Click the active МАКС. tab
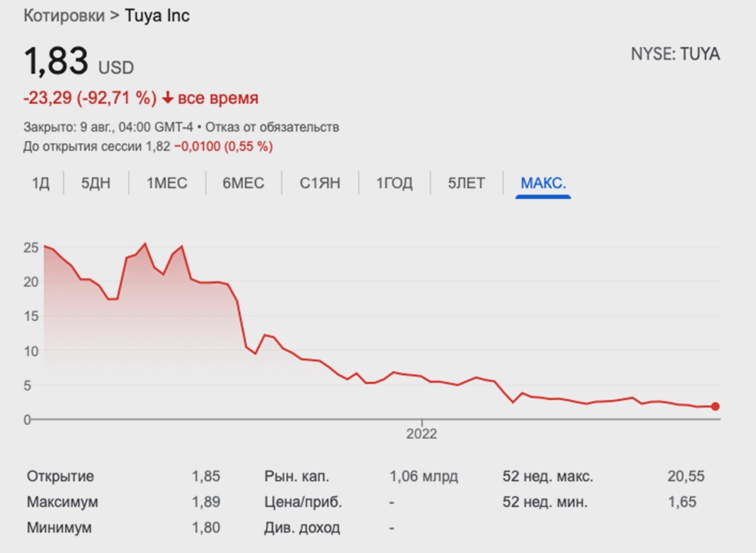Image resolution: width=756 pixels, height=553 pixels. (543, 183)
